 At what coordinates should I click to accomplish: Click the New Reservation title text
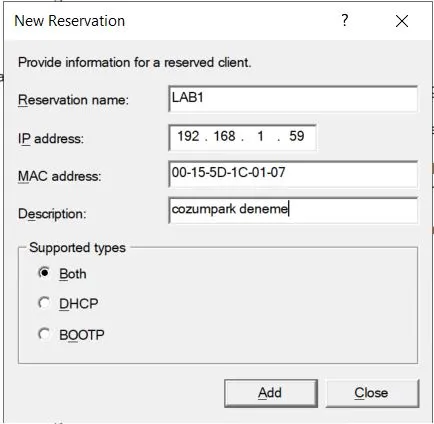70,21
